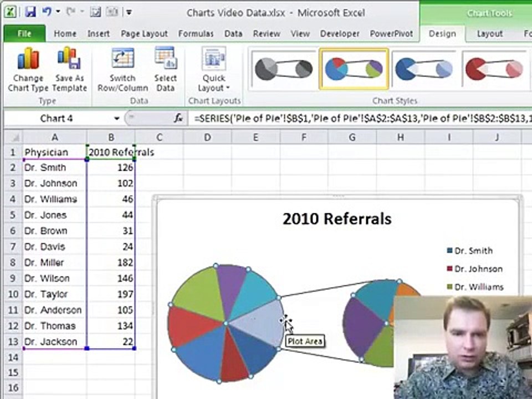Switch to the Home tab
The width and height of the screenshot is (532, 399).
tap(65, 34)
